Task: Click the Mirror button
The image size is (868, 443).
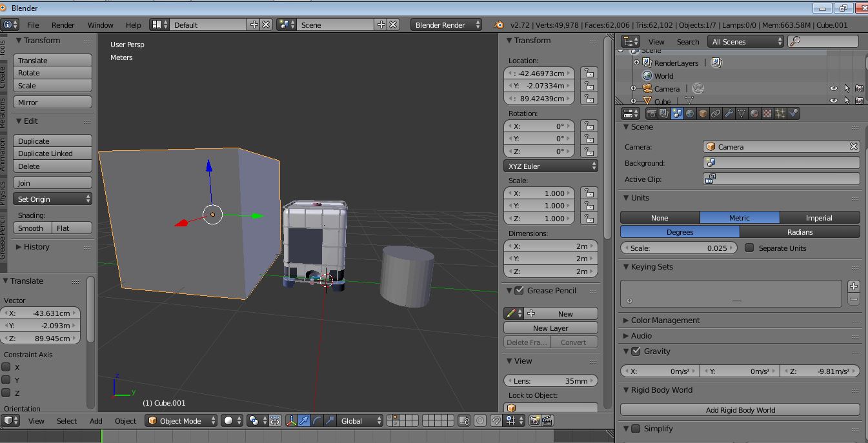Action: click(x=52, y=103)
